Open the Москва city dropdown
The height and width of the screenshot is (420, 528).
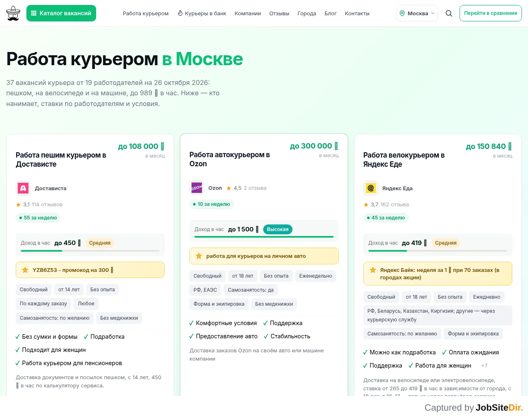coord(417,13)
